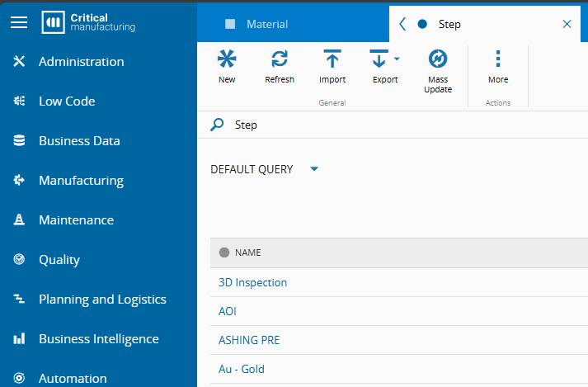Click the Import toolbar icon
588x387 pixels.
click(332, 59)
